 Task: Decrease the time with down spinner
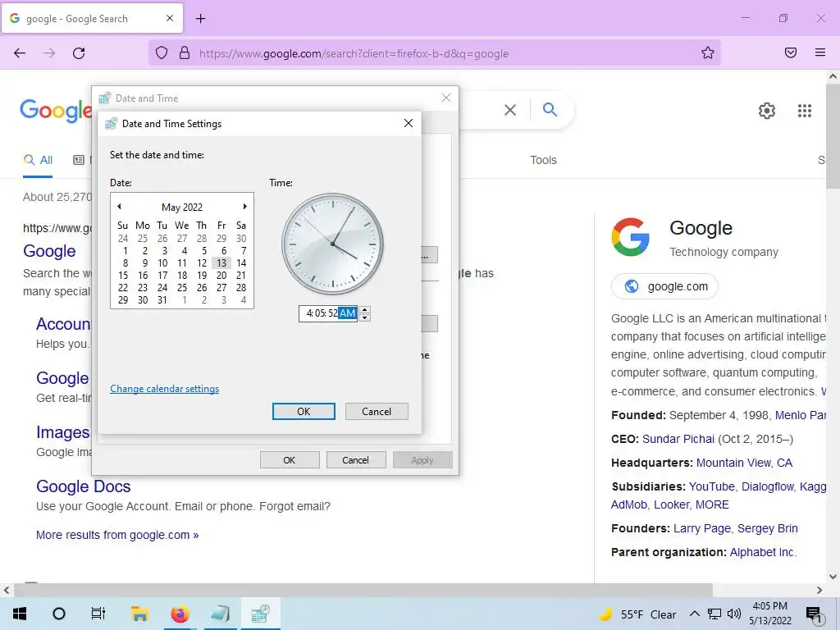[x=365, y=317]
